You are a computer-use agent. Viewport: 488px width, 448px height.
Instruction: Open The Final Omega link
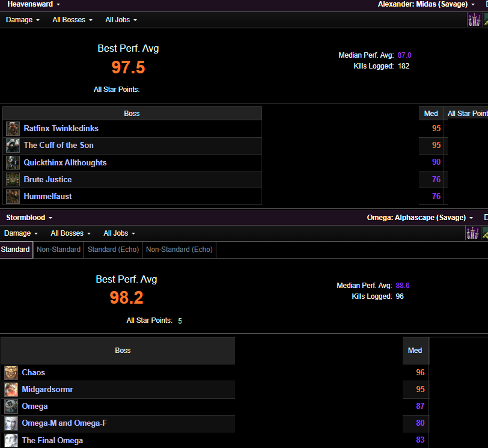point(52,441)
